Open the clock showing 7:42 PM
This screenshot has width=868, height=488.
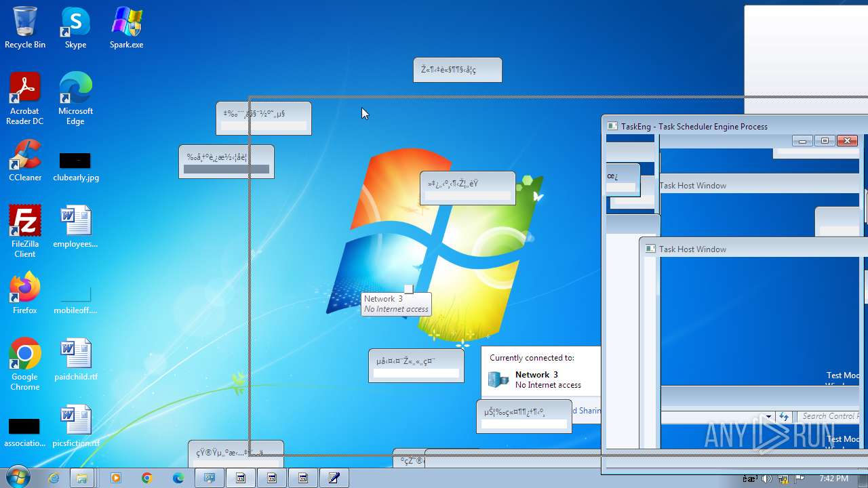pyautogui.click(x=833, y=479)
